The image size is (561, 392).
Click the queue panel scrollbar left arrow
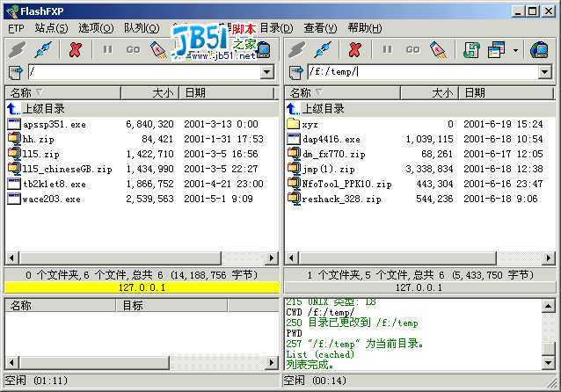(11, 363)
